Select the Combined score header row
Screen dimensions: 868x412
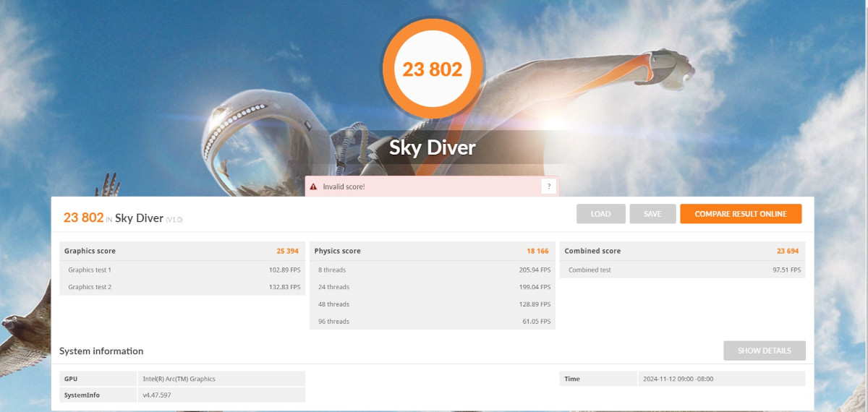point(682,251)
